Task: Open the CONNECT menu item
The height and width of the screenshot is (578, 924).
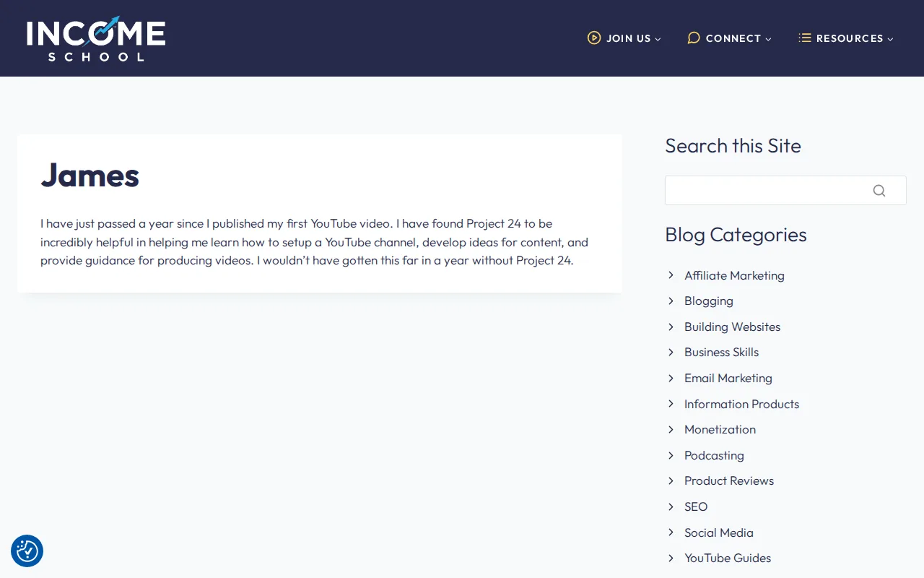Action: [729, 38]
